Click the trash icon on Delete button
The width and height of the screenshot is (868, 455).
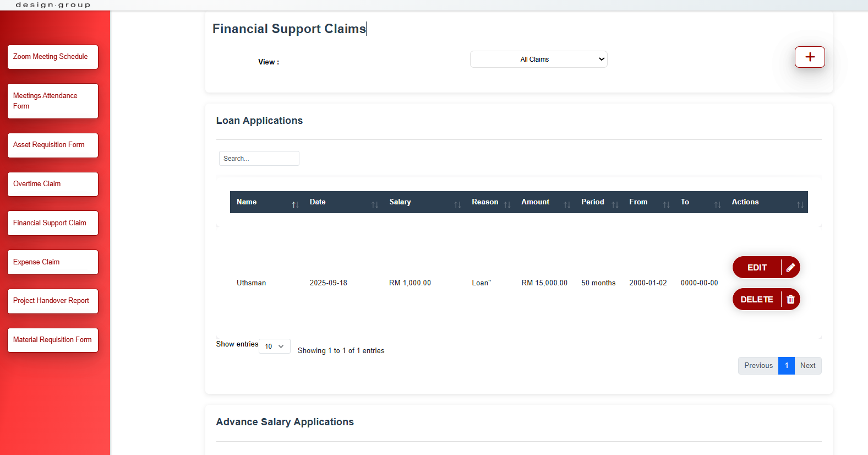click(790, 300)
